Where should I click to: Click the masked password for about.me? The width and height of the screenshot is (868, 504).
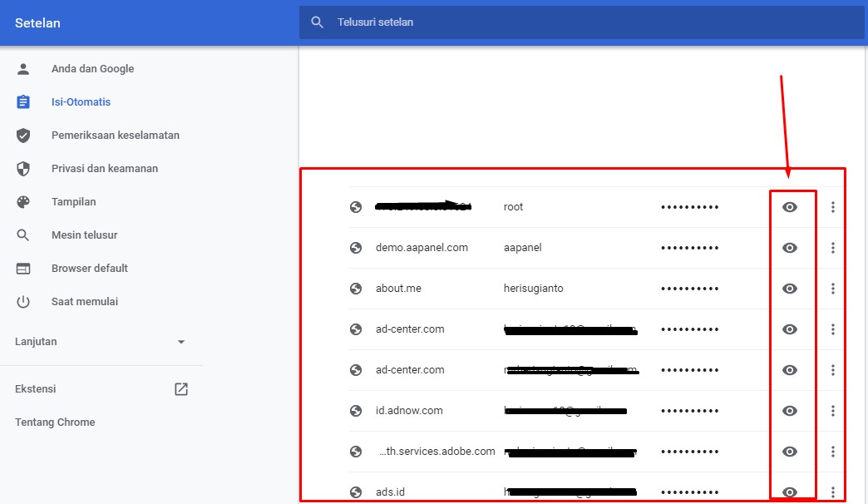690,289
